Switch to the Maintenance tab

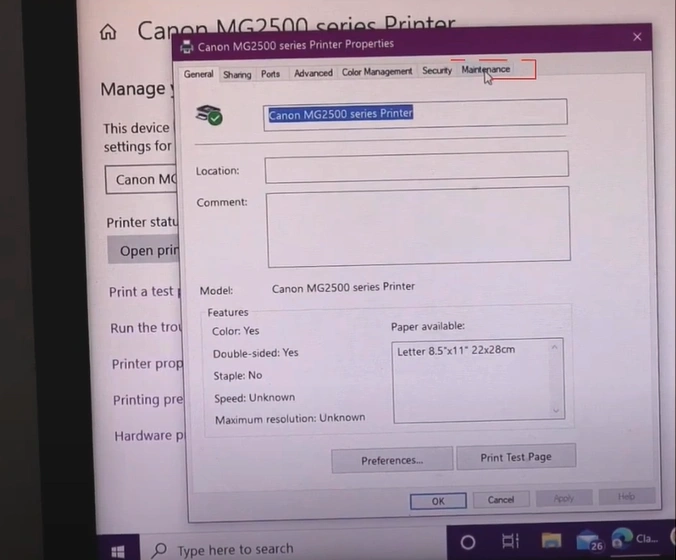[486, 70]
